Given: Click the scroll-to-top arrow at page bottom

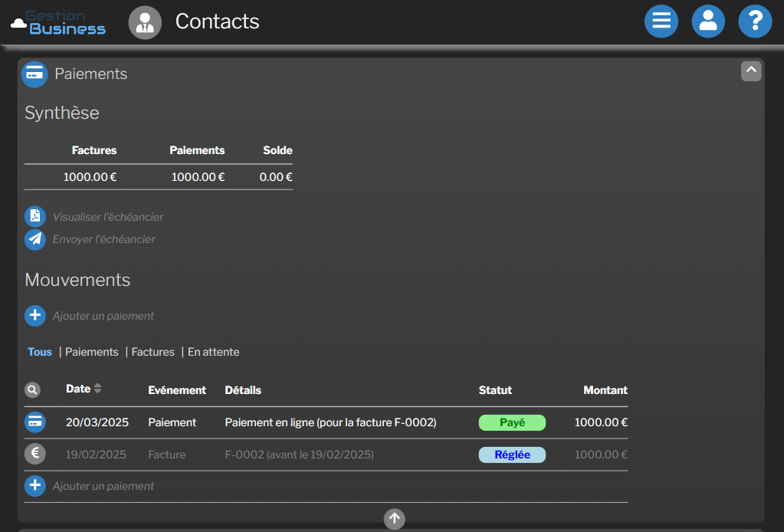Looking at the screenshot, I should pyautogui.click(x=394, y=519).
